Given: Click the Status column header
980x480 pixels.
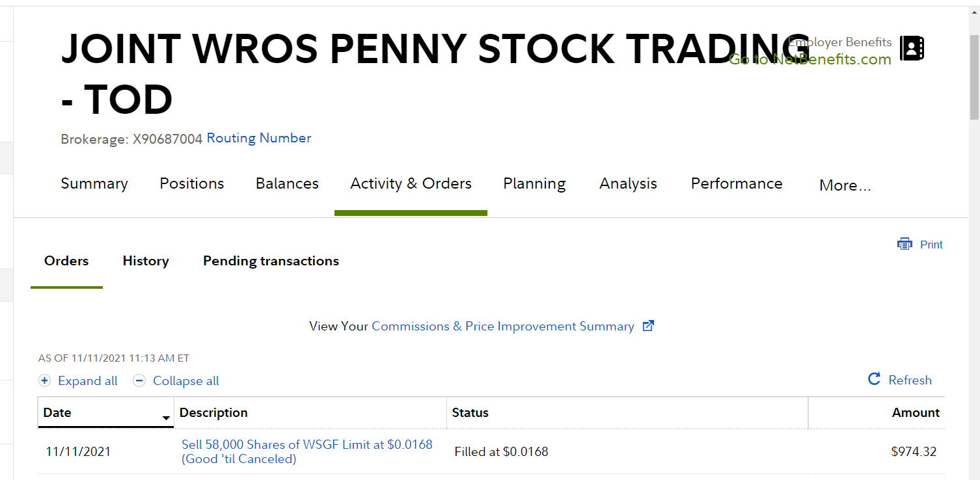Looking at the screenshot, I should click(470, 412).
